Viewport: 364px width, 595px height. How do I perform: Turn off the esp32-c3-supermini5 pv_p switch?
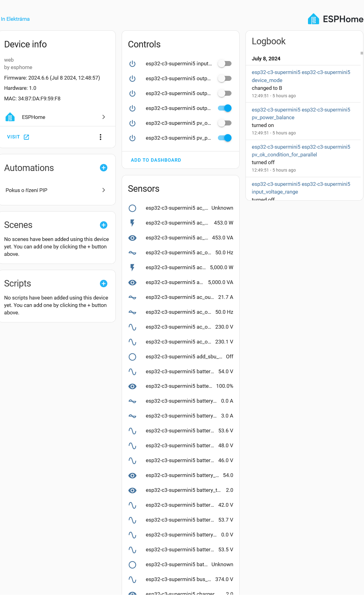[225, 138]
